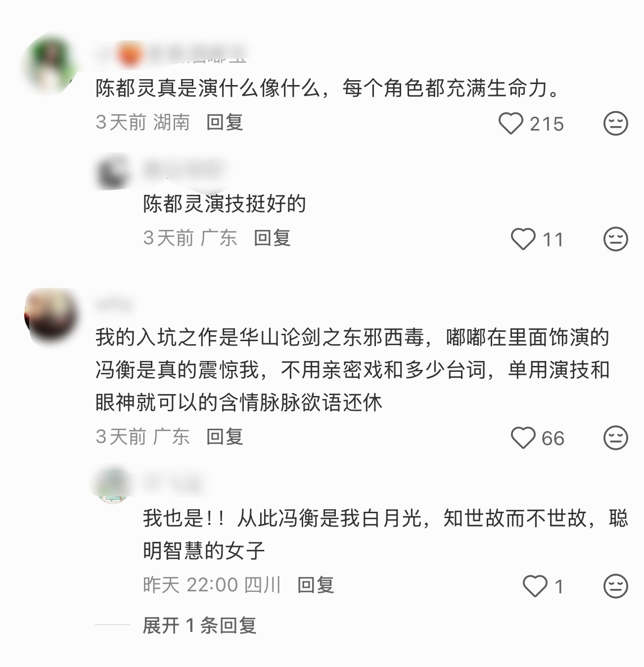Like the comment with 215 likes
644x667 pixels.
coord(510,124)
